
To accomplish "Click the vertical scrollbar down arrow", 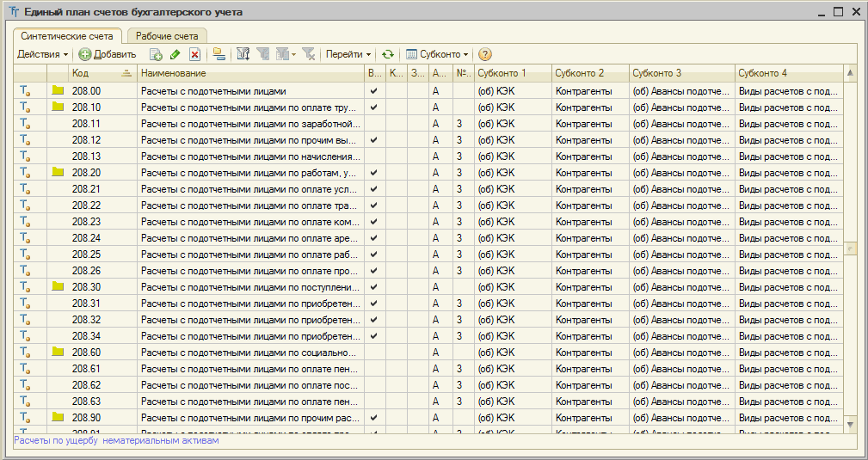I will coord(851,424).
